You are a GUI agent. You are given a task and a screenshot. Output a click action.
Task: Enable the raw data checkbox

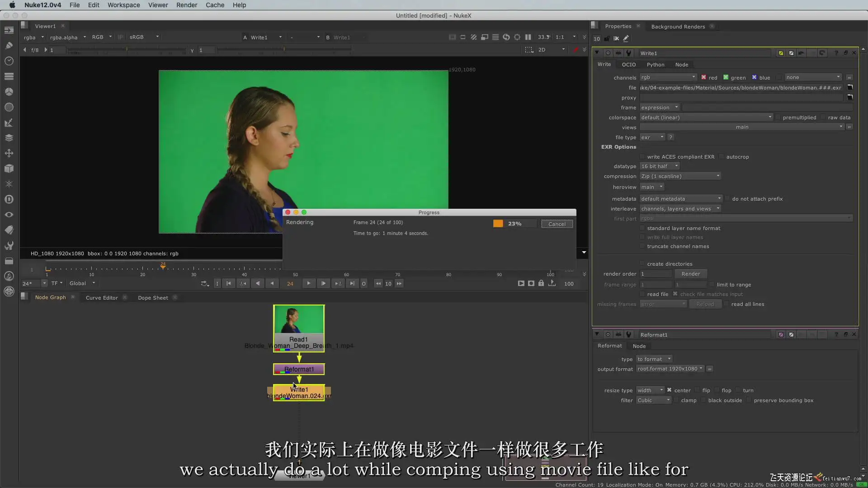point(823,117)
